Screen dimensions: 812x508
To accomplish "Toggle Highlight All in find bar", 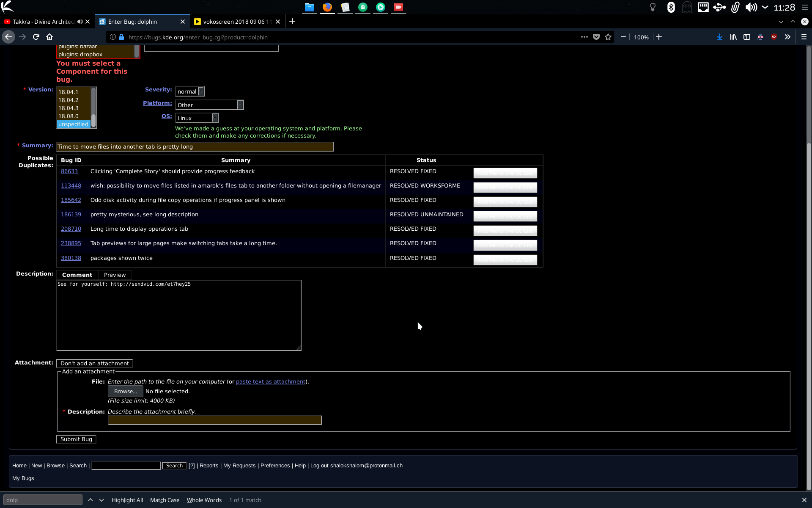I will (127, 500).
